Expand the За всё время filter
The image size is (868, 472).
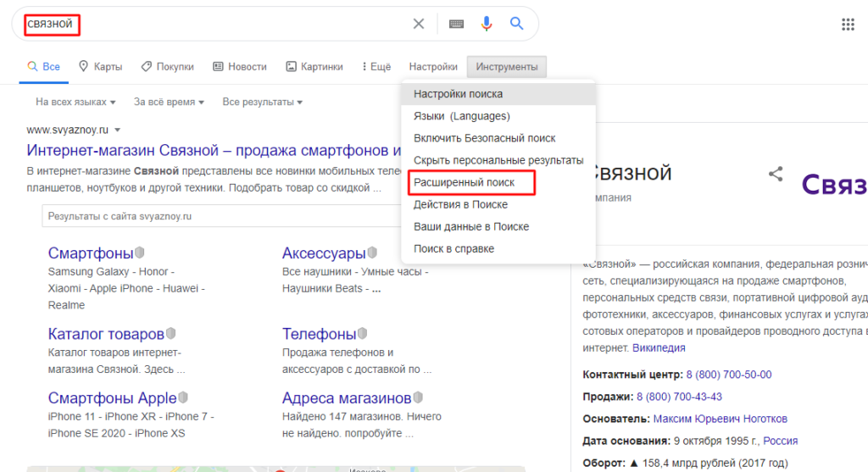169,102
